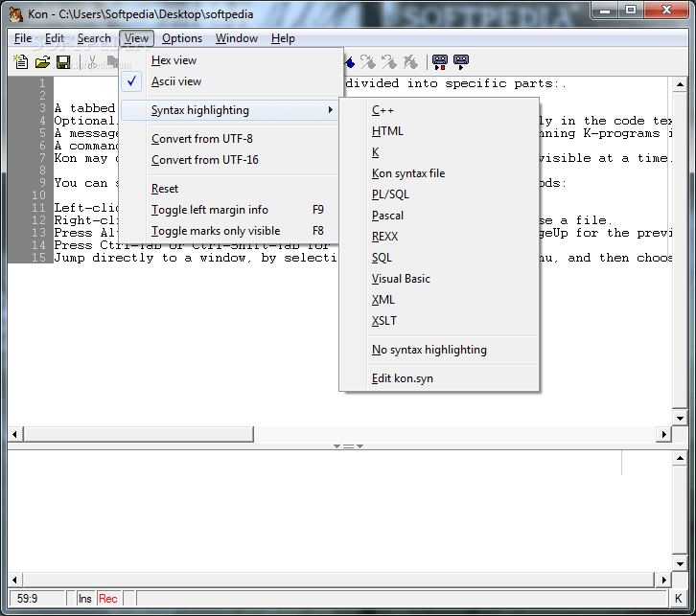Click the editor horizontal scrollbar thumb
Image resolution: width=696 pixels, height=616 pixels.
[138, 434]
